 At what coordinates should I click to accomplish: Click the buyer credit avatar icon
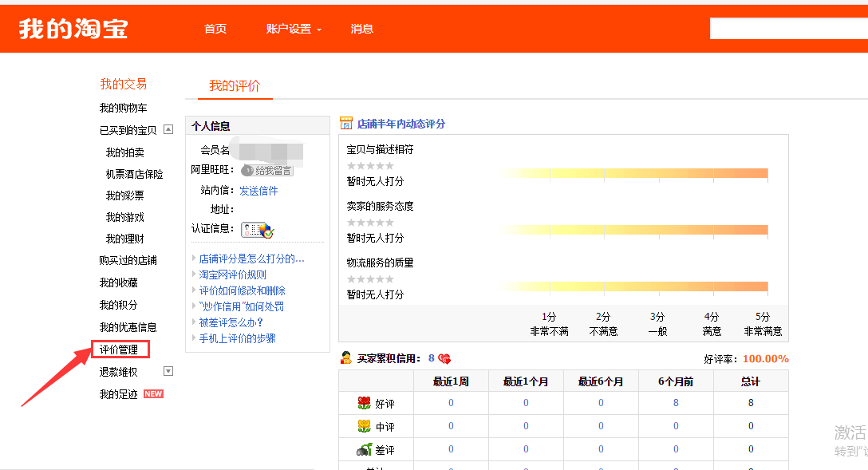tap(346, 358)
